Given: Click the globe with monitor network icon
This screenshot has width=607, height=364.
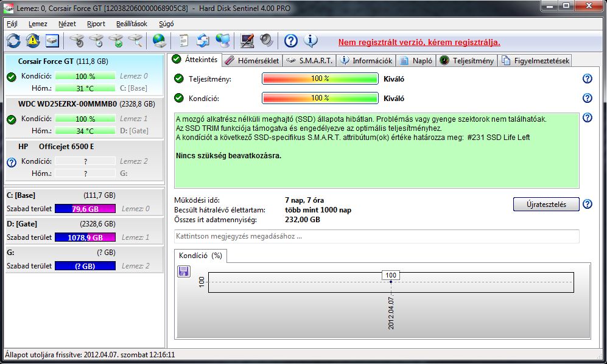Looking at the screenshot, I should pyautogui.click(x=223, y=40).
